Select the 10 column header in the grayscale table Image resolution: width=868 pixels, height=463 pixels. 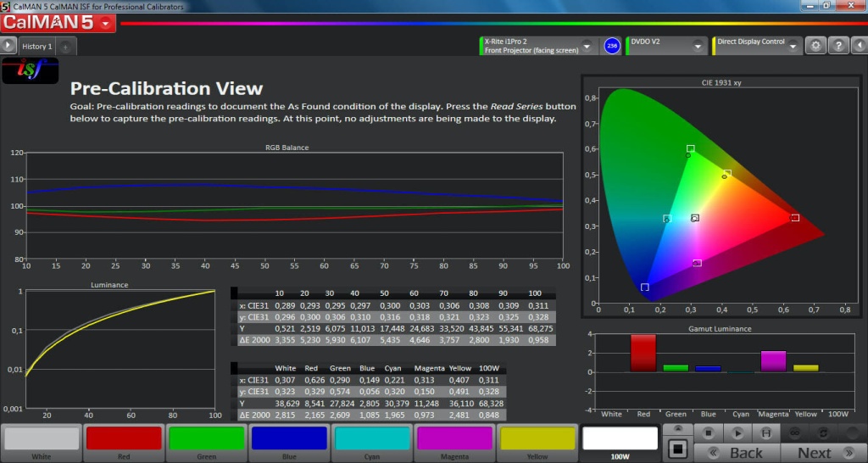(279, 293)
